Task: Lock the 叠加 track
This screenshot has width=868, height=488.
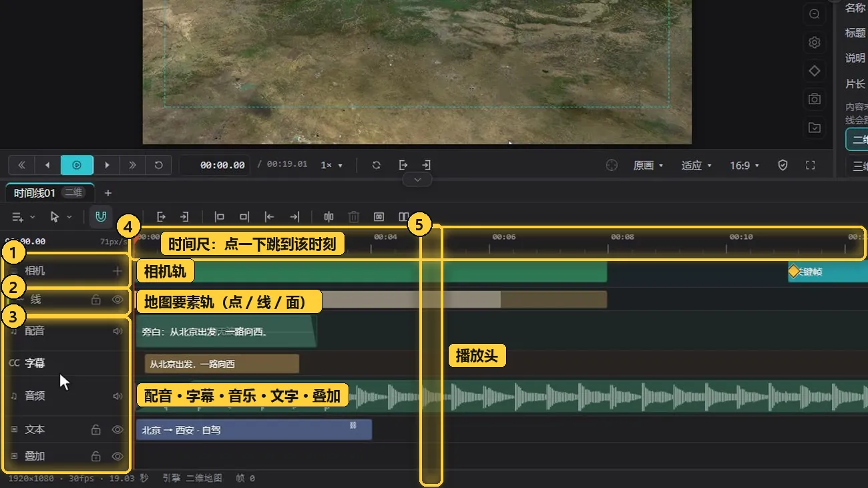Action: (96, 457)
